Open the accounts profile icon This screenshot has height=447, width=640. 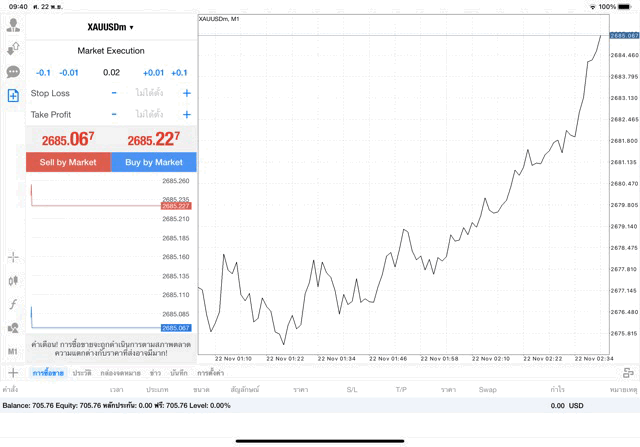click(x=13, y=25)
